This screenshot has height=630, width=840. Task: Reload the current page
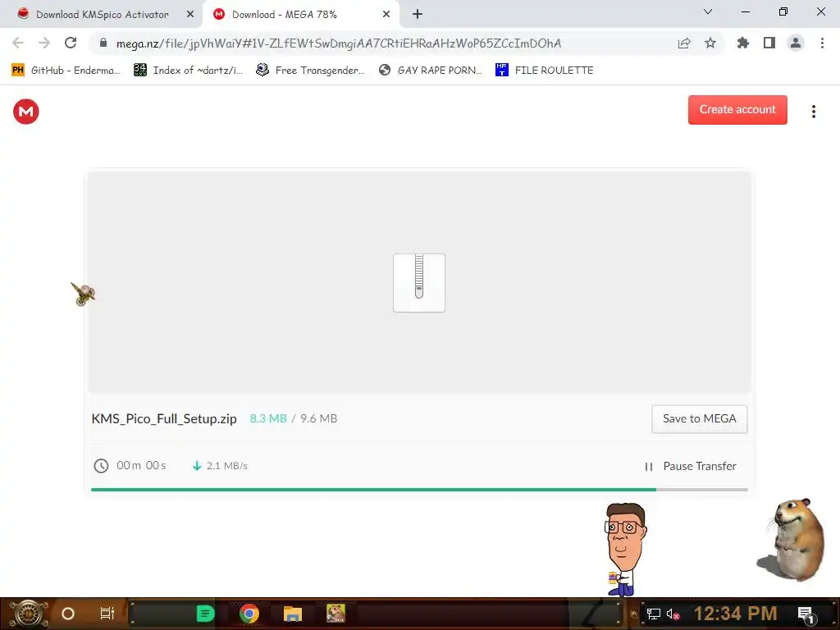pos(71,43)
